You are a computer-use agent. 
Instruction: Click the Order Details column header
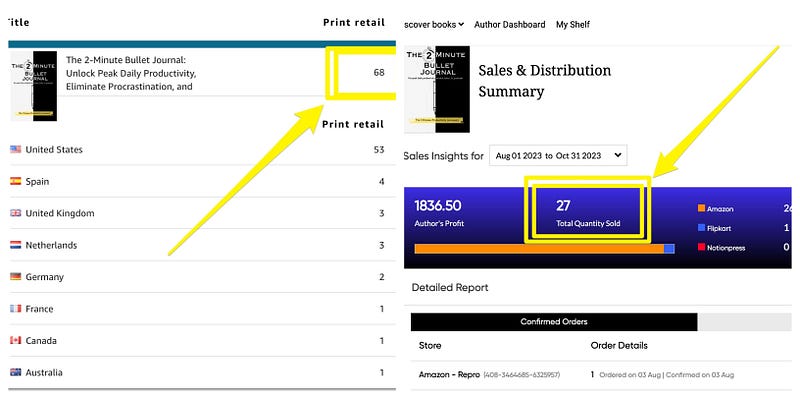click(619, 345)
